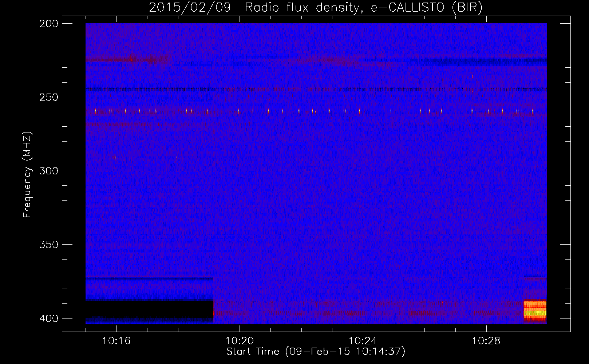The image size is (589, 364).
Task: Click the black data gap region near 395 MHz
Action: coord(149,309)
